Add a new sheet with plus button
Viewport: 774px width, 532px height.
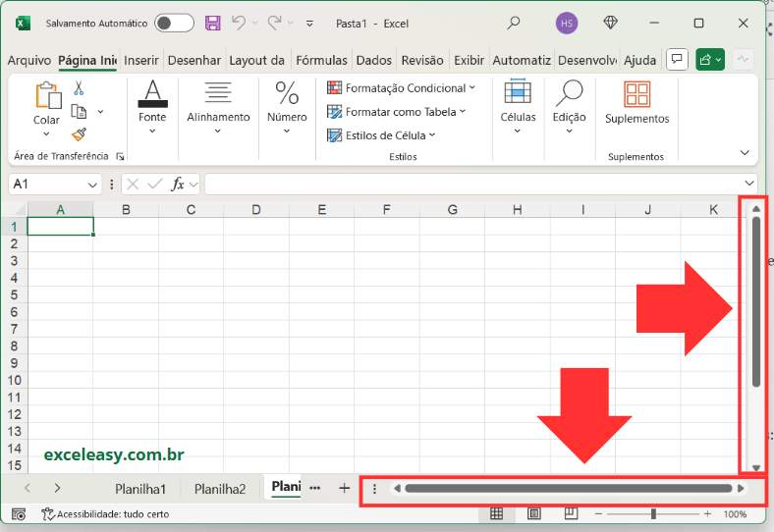click(344, 488)
